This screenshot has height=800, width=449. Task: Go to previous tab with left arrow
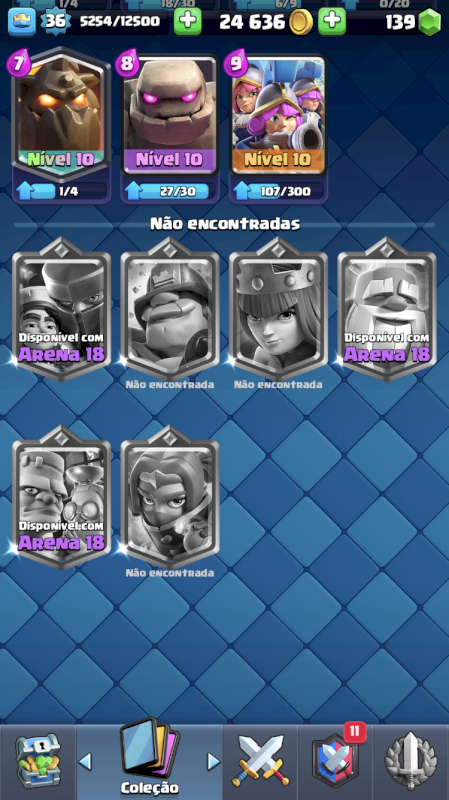tap(85, 761)
